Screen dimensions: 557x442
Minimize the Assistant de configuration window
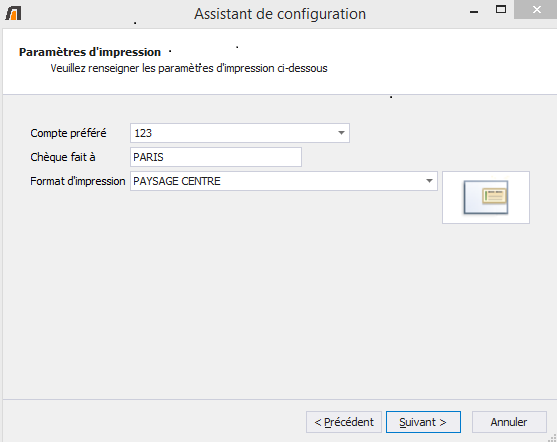(474, 11)
